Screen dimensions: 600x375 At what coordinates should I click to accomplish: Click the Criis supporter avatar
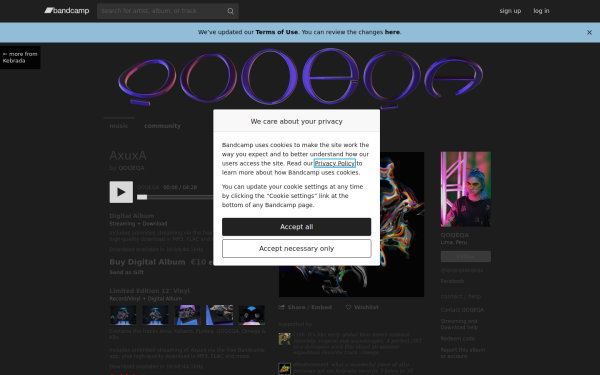click(x=285, y=339)
